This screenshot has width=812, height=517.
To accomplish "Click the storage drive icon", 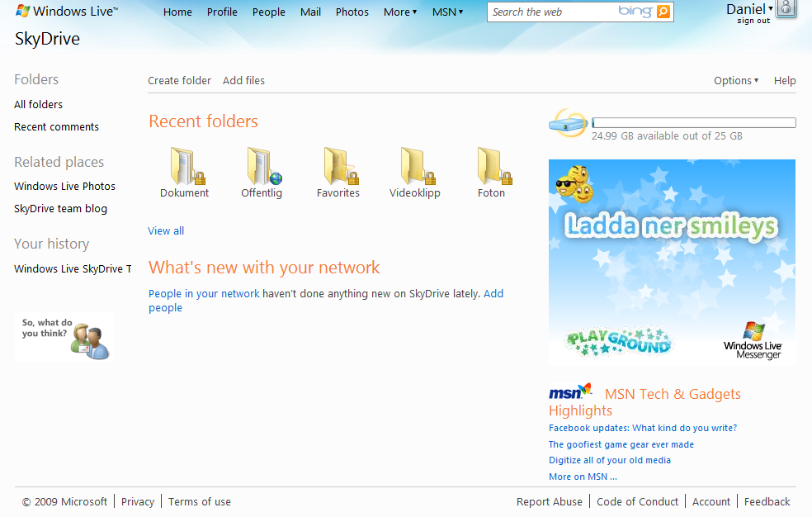I will point(568,123).
